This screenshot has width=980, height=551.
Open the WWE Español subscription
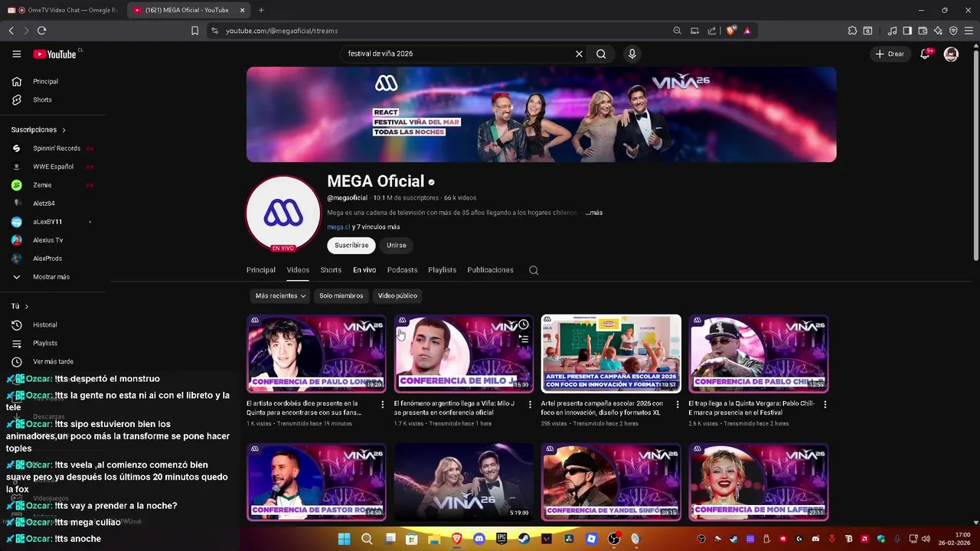53,167
